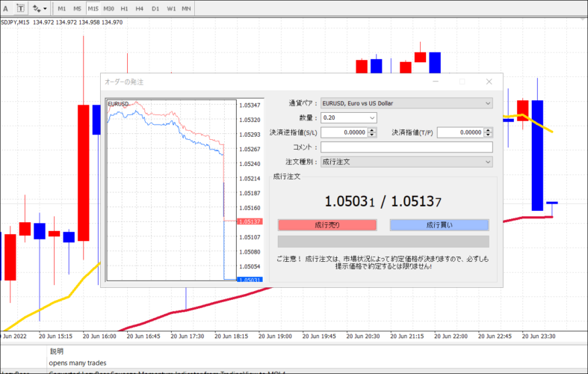Switch chart to MN timeframe
This screenshot has width=588, height=374.
point(186,8)
